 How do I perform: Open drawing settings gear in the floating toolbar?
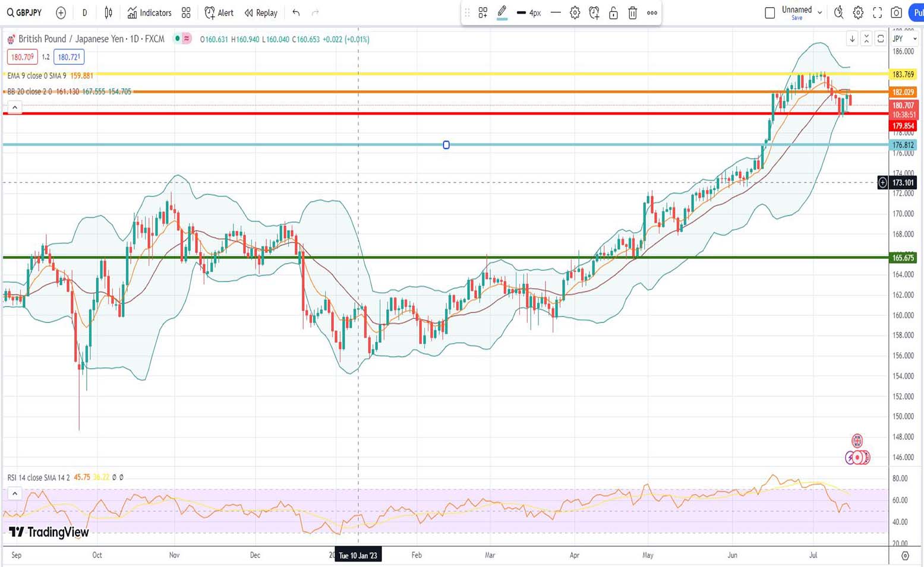[575, 12]
